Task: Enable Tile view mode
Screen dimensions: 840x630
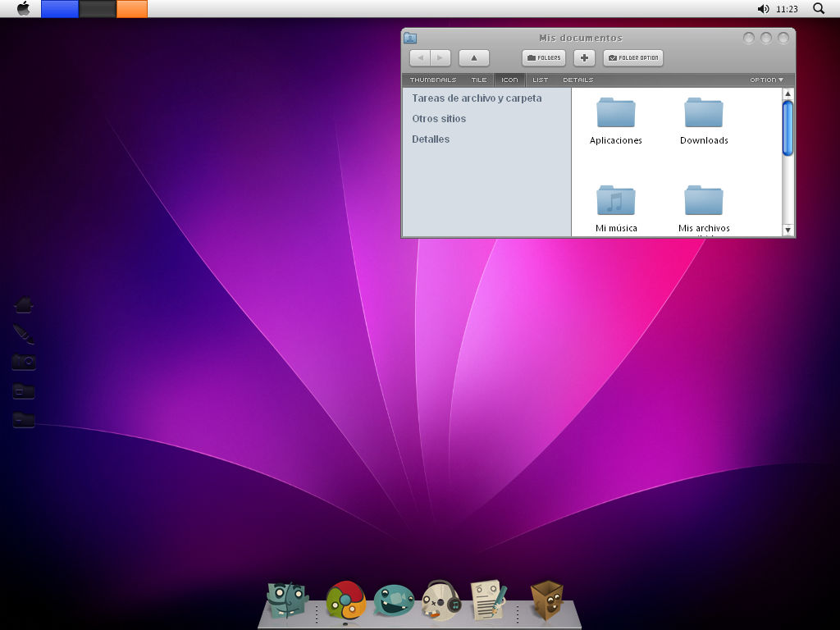Action: pos(478,80)
